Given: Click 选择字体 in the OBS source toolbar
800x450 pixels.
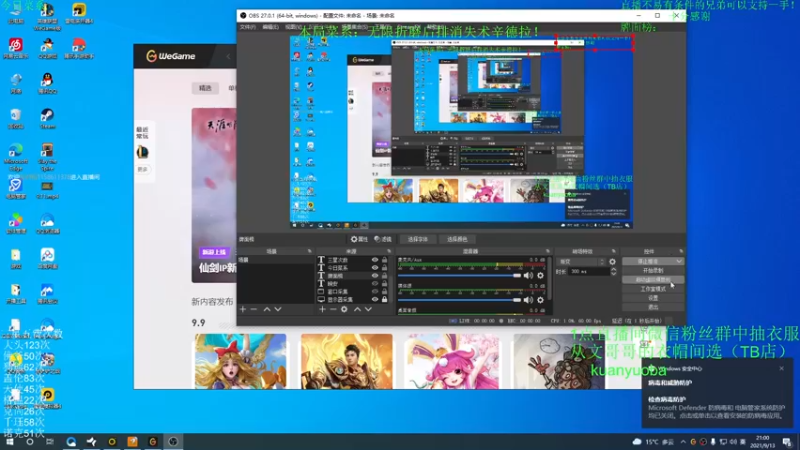Looking at the screenshot, I should (x=418, y=239).
